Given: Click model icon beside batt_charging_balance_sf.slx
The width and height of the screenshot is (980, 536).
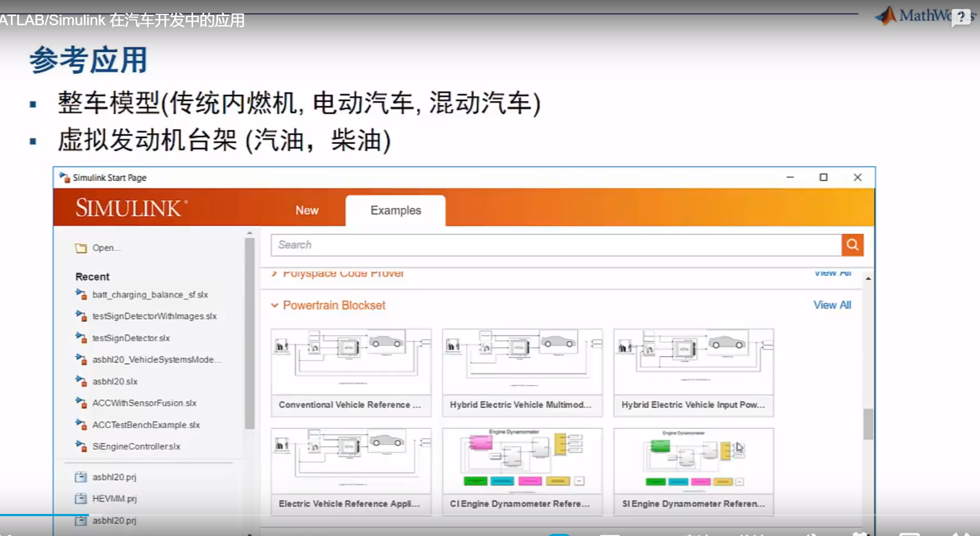Looking at the screenshot, I should (x=81, y=295).
